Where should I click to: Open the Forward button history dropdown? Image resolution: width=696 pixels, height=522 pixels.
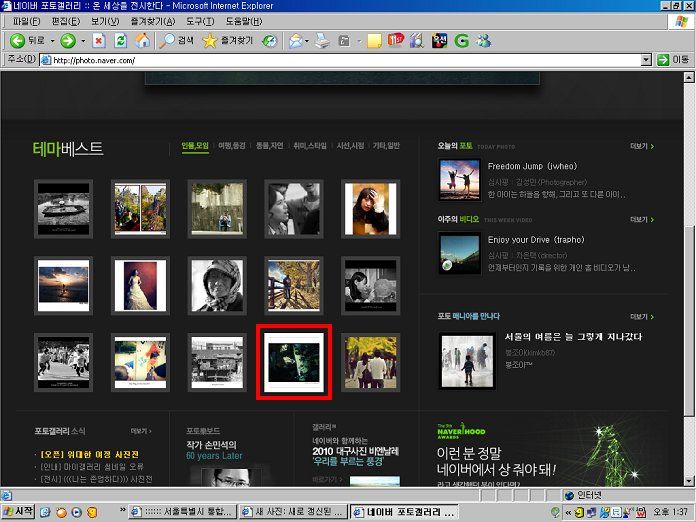point(83,41)
